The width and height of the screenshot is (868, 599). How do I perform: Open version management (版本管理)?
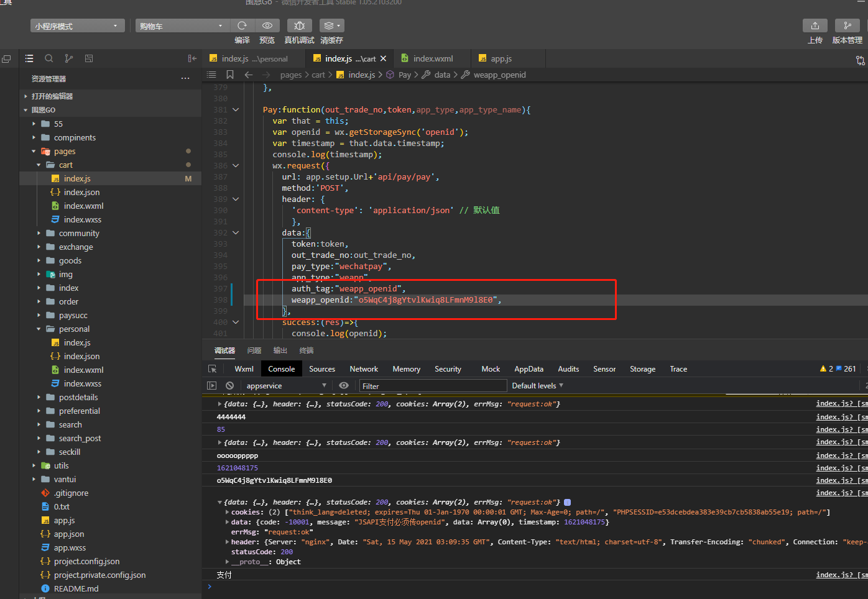(847, 25)
